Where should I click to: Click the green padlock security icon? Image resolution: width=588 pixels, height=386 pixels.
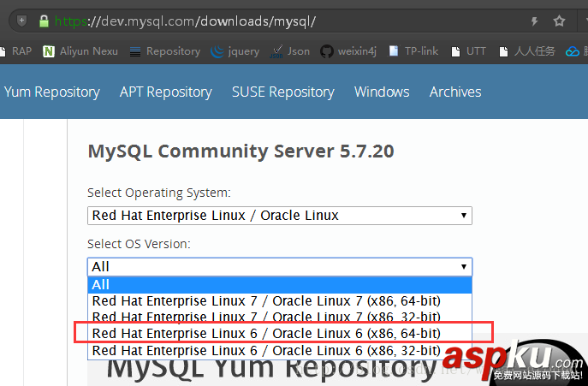click(44, 21)
